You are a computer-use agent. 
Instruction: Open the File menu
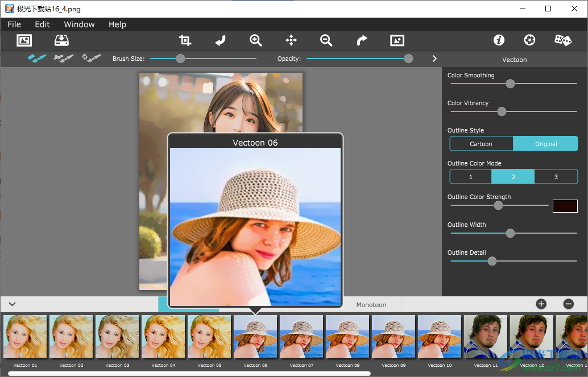coord(14,24)
